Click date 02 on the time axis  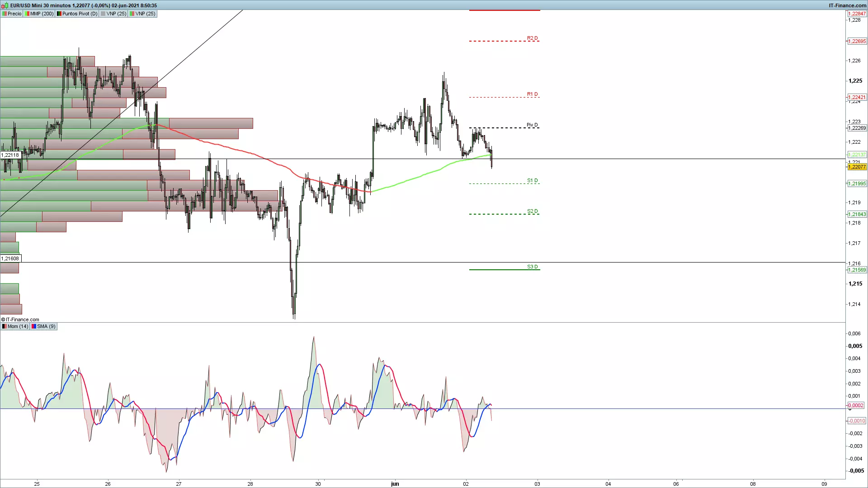click(466, 484)
